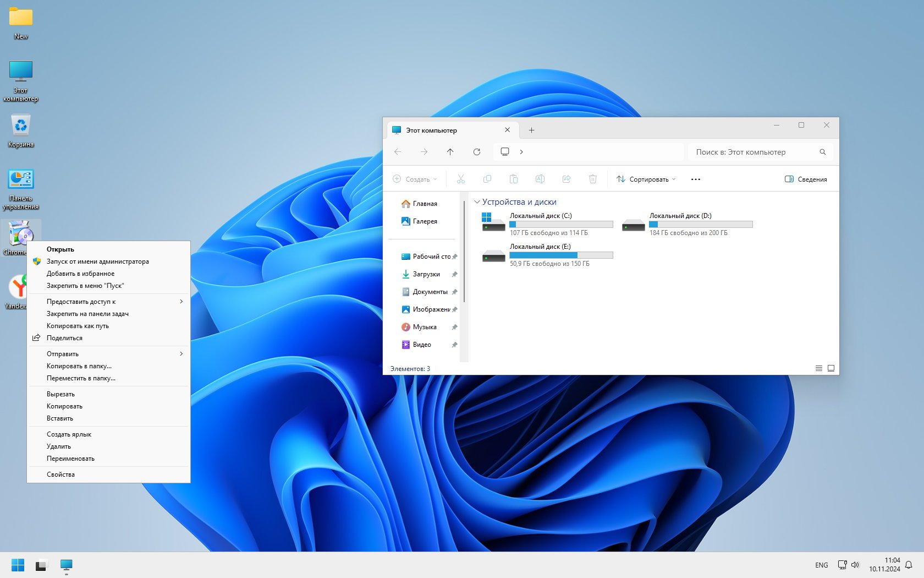
Task: Choose Переместить в папку...
Action: click(x=108, y=378)
